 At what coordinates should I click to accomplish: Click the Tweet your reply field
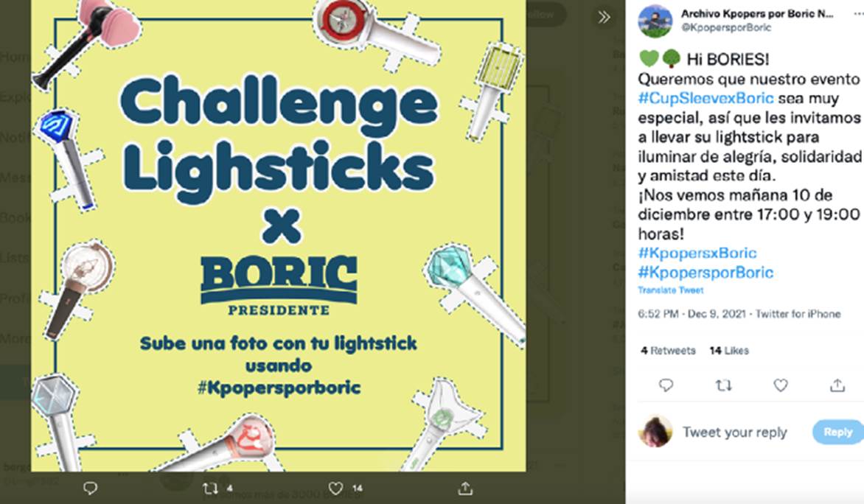(734, 433)
